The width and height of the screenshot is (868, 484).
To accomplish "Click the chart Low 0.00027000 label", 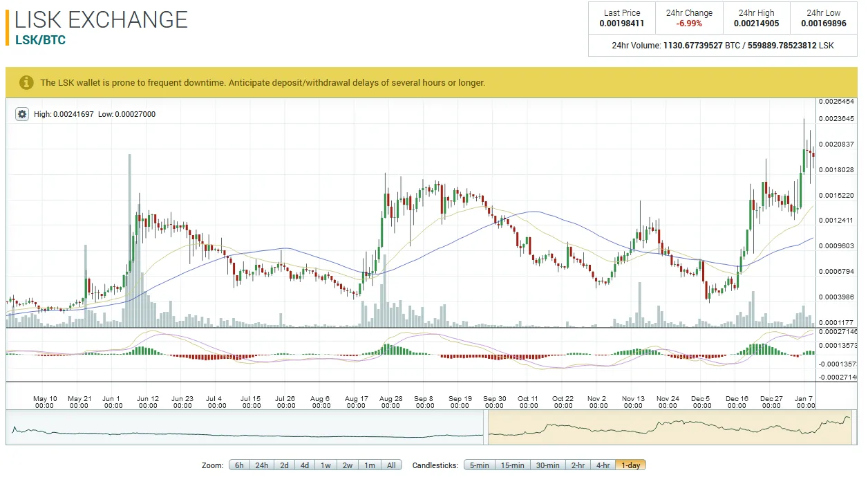I will point(126,114).
